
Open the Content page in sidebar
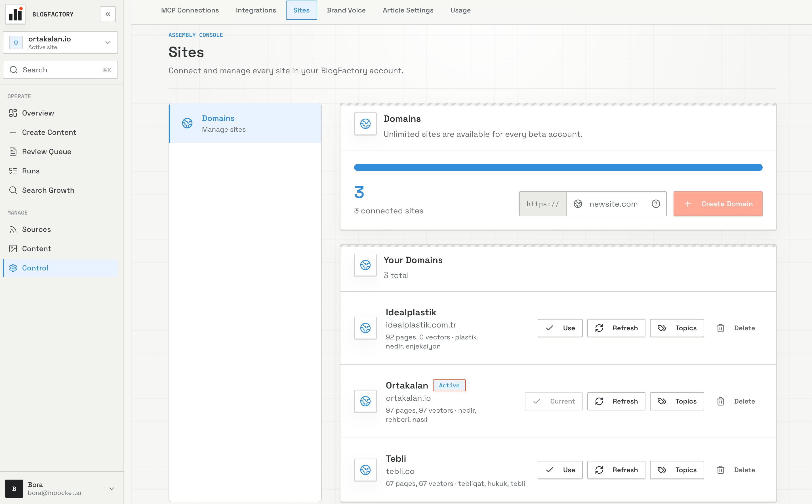point(60,249)
